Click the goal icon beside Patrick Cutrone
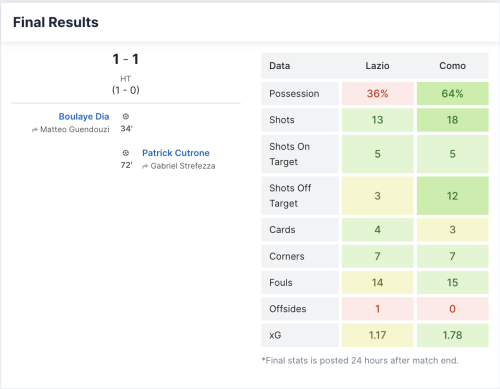Viewport: 500px width, 389px height. click(126, 153)
